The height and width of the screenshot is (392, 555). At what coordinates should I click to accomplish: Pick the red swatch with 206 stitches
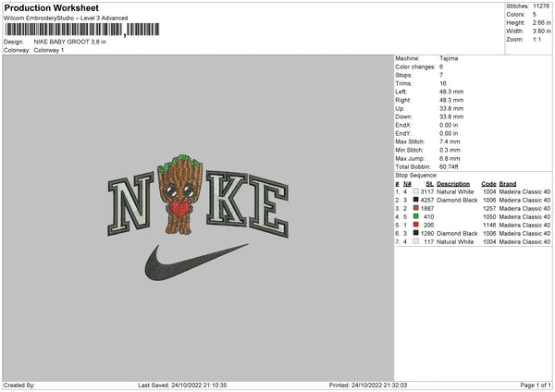point(416,225)
